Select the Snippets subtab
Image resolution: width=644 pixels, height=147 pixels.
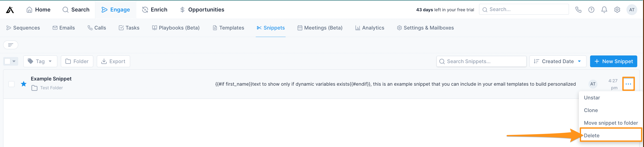[271, 28]
